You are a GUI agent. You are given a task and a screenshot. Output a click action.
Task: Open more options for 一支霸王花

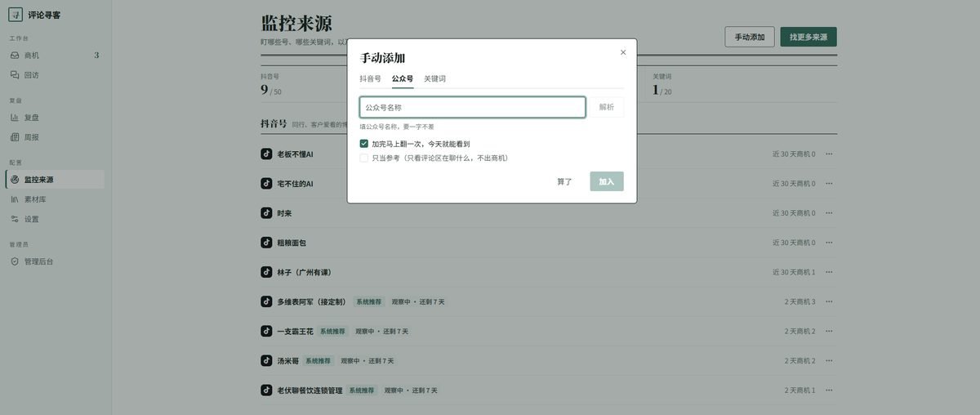[829, 331]
